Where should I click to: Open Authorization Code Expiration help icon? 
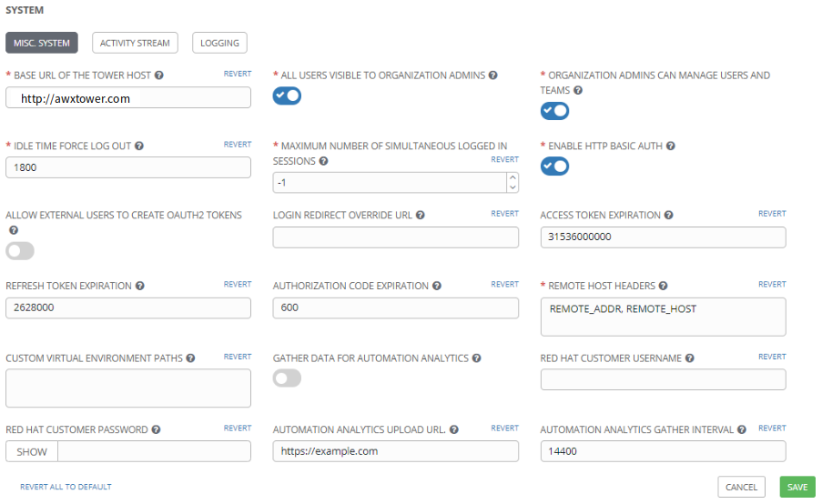click(x=437, y=286)
